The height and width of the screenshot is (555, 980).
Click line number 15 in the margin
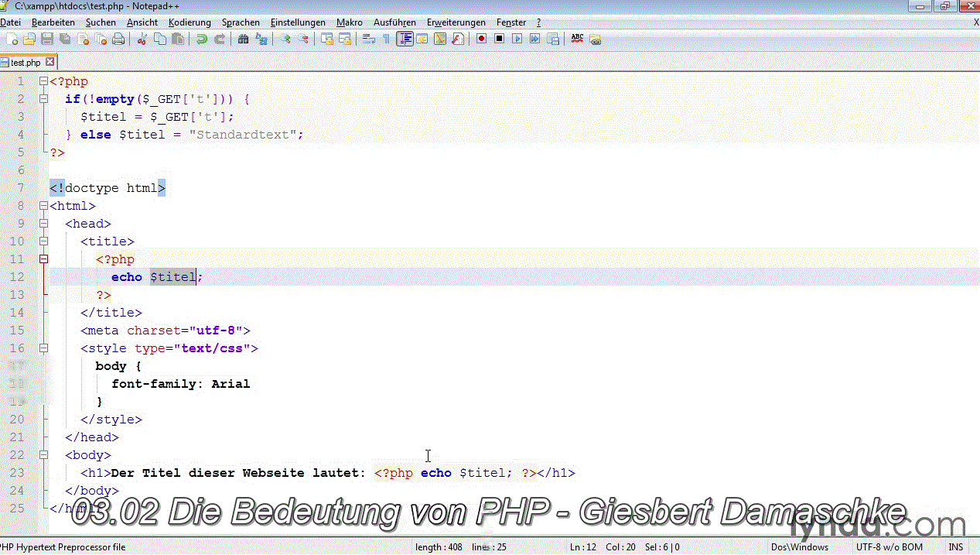pos(16,331)
